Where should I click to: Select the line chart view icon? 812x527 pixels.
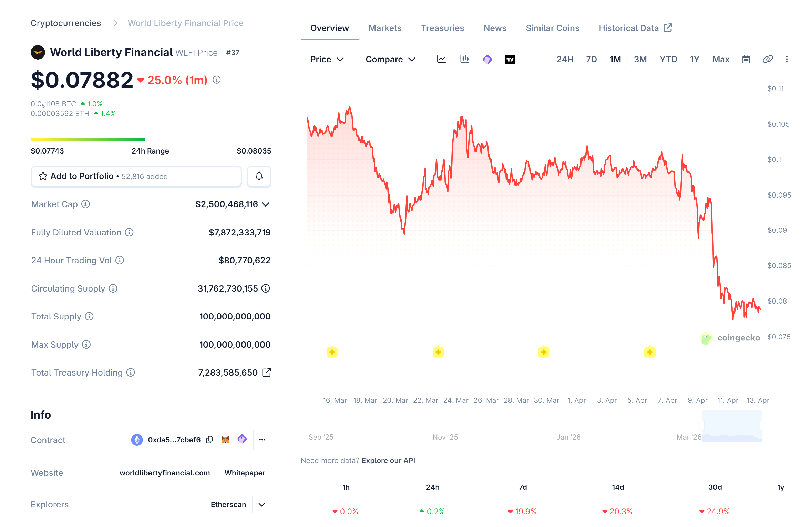[441, 59]
